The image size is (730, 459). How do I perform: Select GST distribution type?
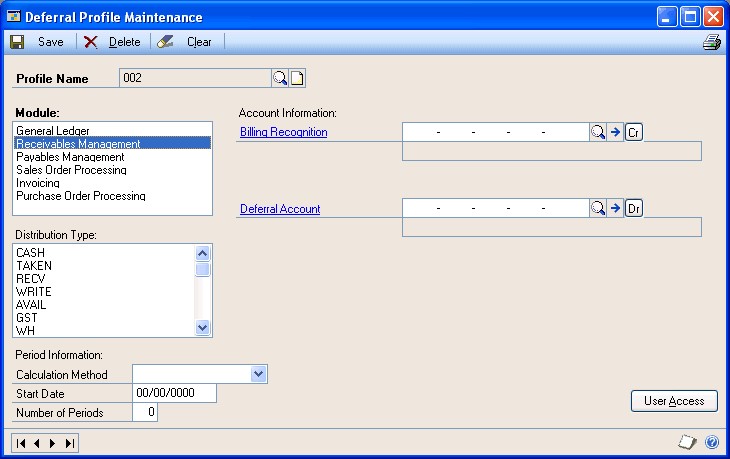pos(104,318)
